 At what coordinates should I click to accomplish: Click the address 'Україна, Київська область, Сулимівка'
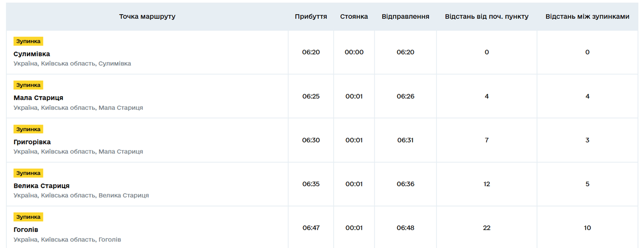point(72,64)
